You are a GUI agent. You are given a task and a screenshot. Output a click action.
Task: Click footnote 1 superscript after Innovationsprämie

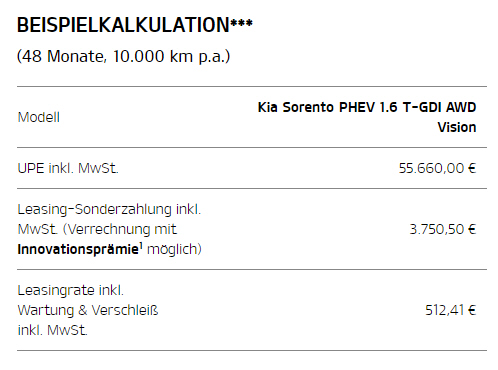click(x=141, y=246)
